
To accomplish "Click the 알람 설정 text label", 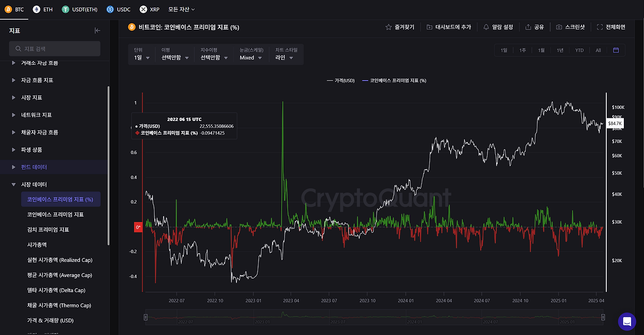I will tap(503, 27).
